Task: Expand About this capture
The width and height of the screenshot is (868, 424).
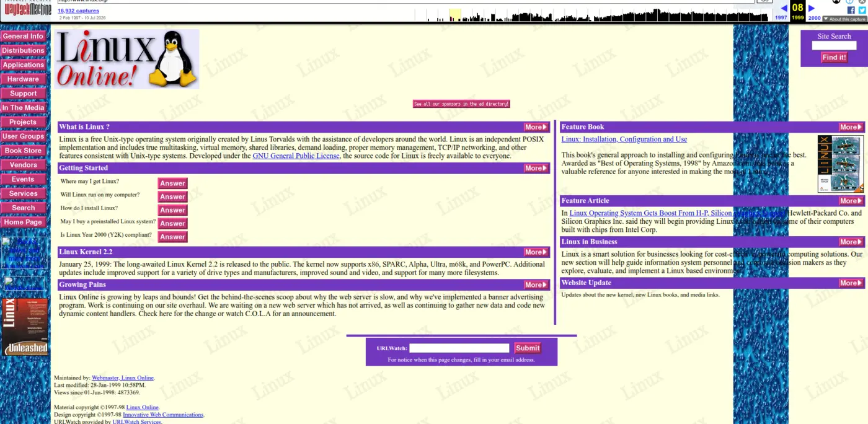Action: tap(844, 19)
